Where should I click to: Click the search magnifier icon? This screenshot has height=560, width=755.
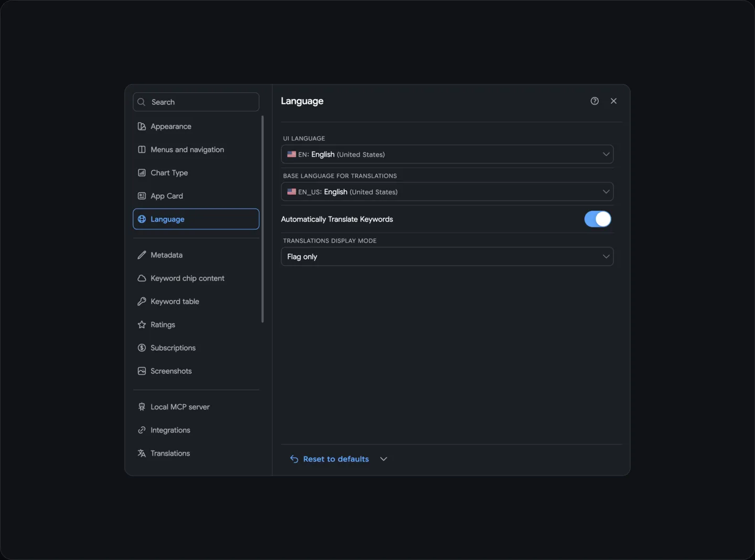point(141,102)
